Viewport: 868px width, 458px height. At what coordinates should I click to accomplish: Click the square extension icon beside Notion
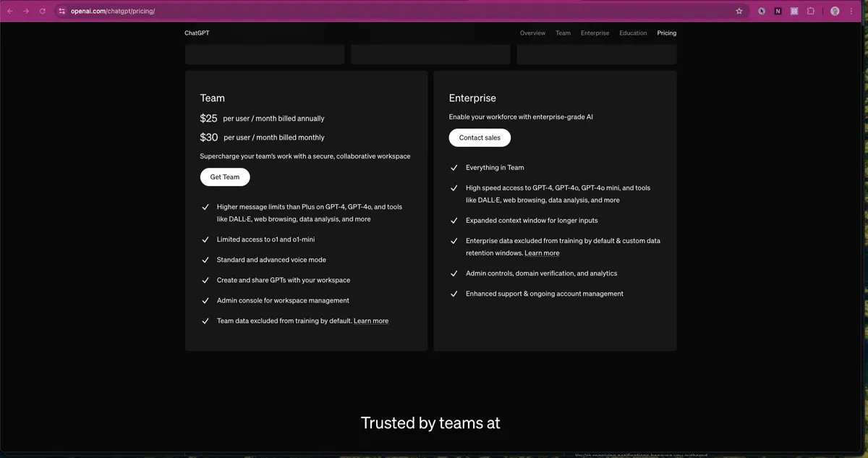(794, 11)
